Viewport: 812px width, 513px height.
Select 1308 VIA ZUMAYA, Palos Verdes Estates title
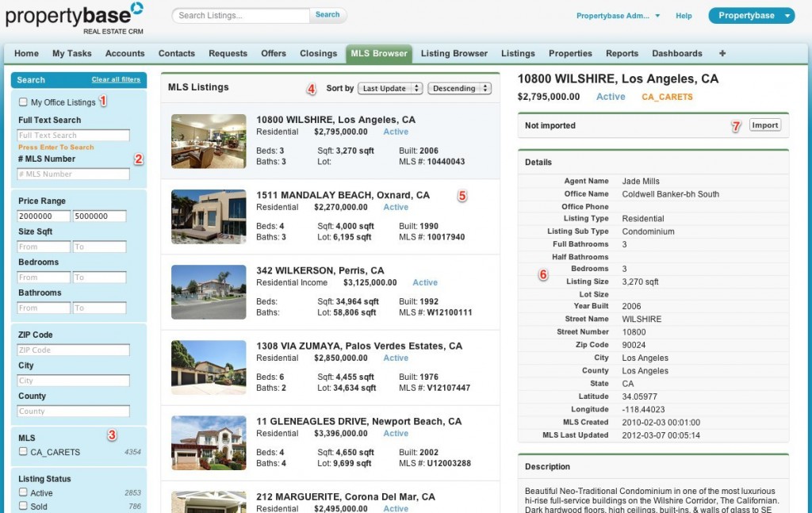(x=359, y=346)
